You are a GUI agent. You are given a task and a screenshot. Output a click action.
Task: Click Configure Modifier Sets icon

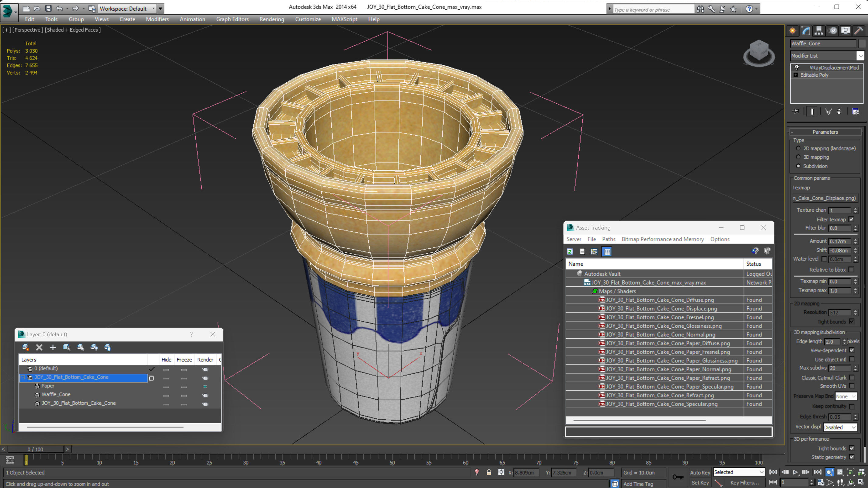[855, 111]
